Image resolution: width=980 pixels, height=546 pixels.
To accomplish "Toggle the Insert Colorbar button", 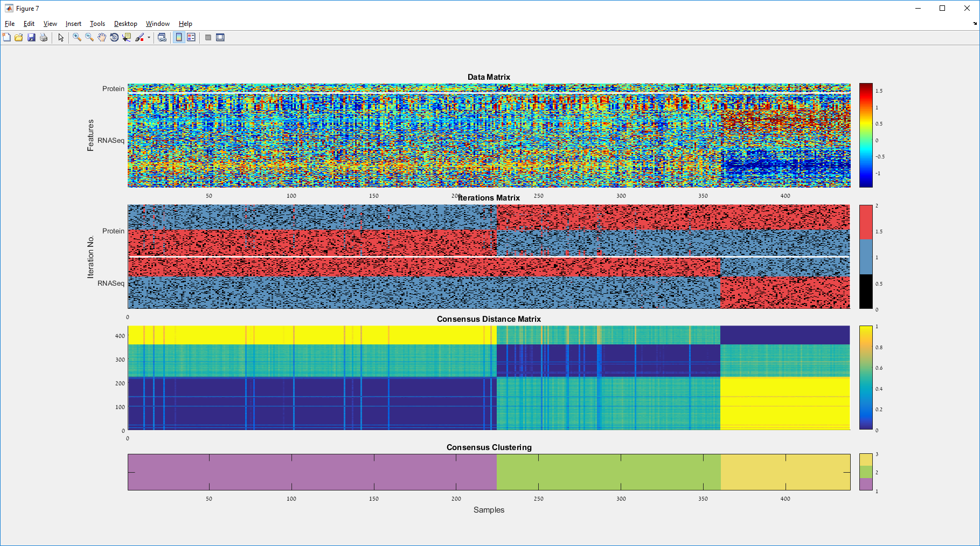I will 179,37.
